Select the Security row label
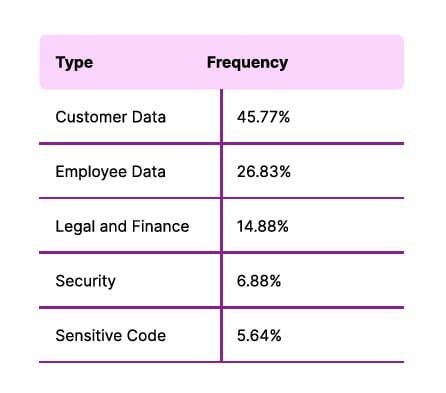446x393 pixels. (86, 281)
